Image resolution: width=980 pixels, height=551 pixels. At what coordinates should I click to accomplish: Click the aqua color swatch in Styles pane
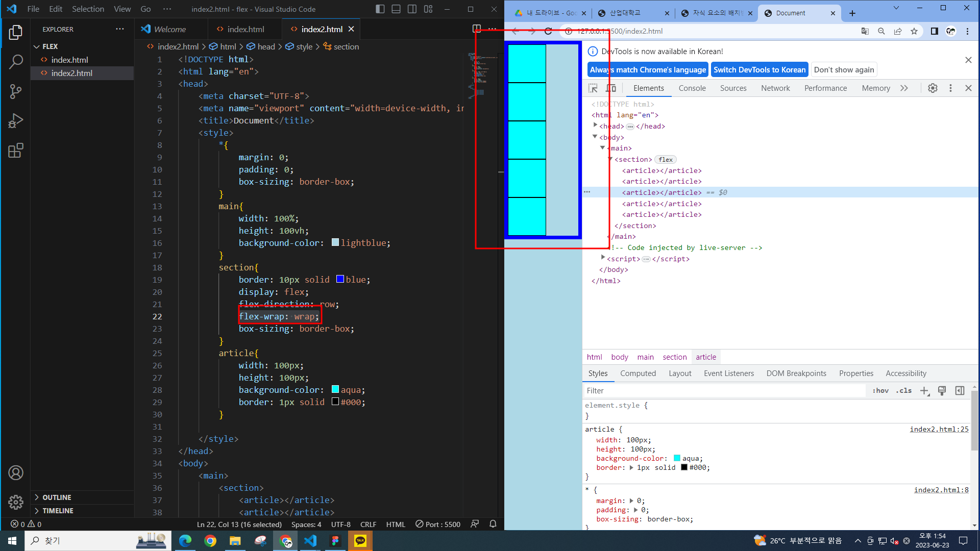click(x=677, y=459)
